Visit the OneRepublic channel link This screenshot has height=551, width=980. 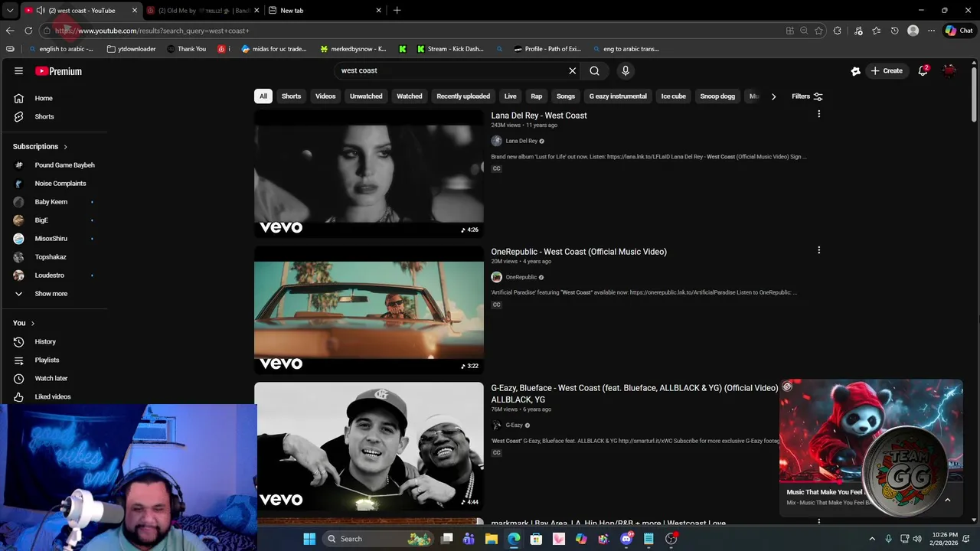point(521,277)
